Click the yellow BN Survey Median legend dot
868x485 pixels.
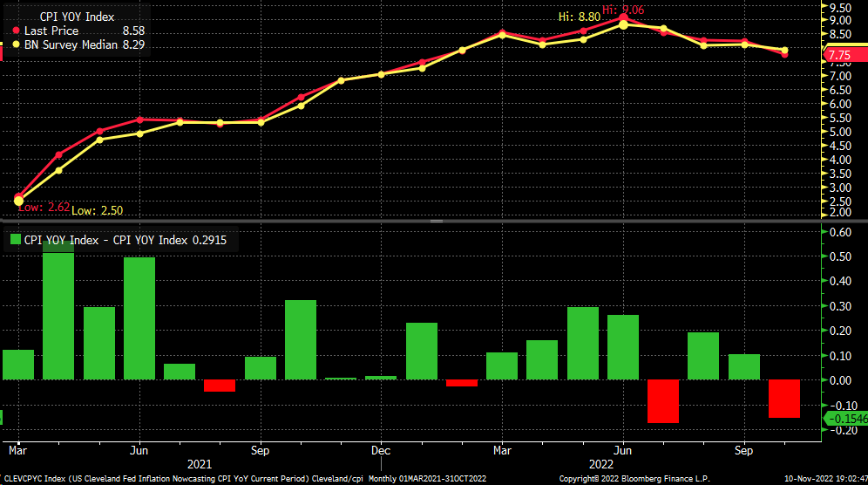click(x=17, y=43)
